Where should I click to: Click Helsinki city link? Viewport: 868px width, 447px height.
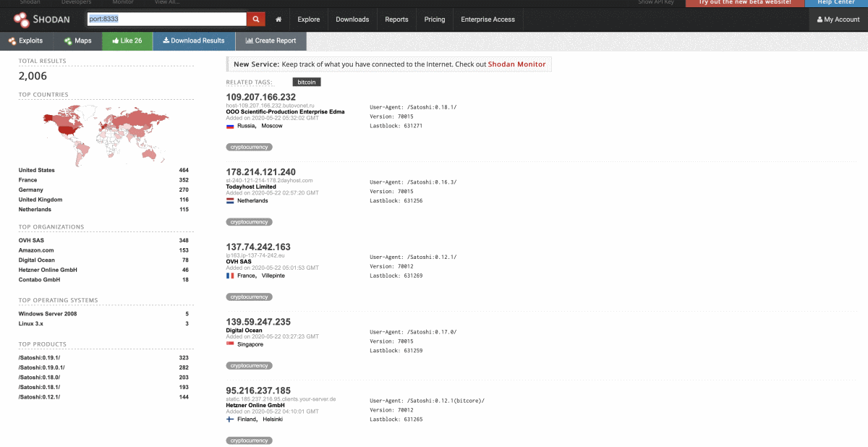pos(273,420)
